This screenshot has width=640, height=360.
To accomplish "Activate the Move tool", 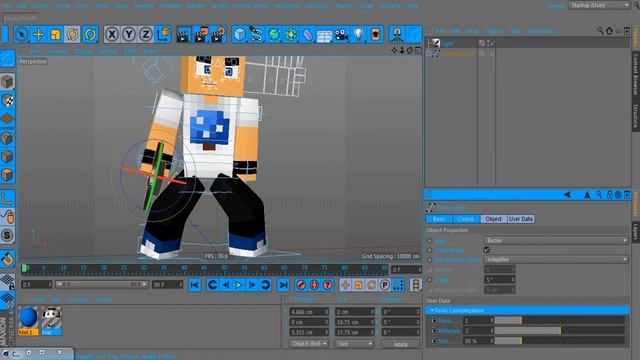I will pos(38,34).
